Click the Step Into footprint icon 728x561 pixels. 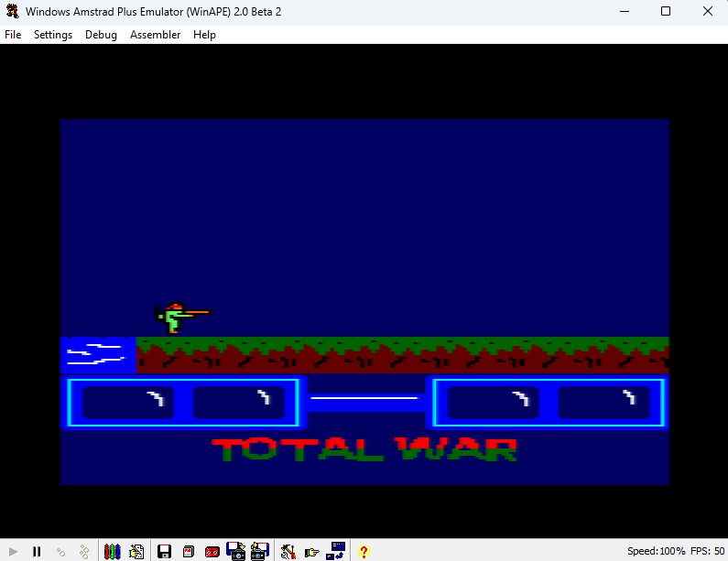60,551
